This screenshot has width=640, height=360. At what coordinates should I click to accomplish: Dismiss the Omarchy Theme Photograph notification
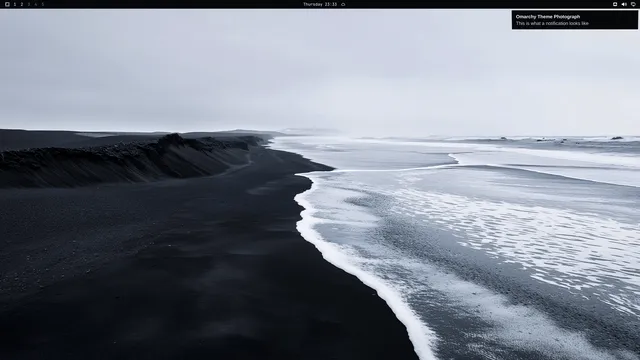[x=575, y=20]
